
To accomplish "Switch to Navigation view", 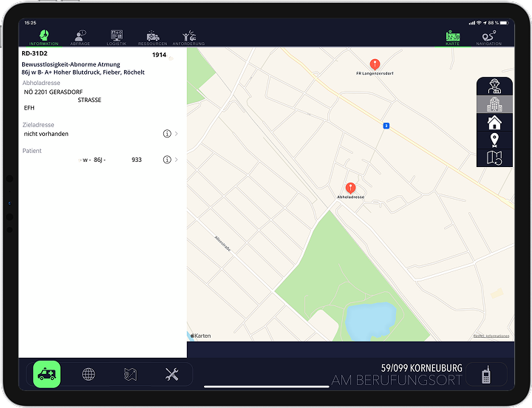I will tap(488, 37).
